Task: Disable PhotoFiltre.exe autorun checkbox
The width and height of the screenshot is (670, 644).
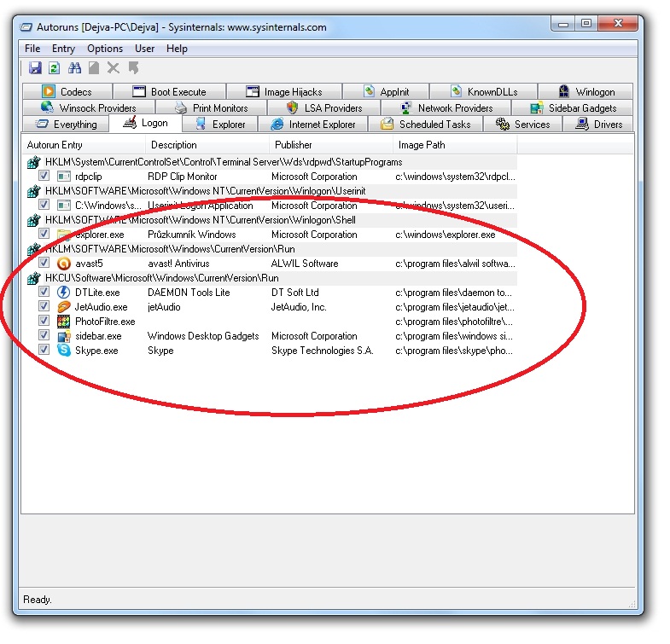Action: click(x=44, y=321)
